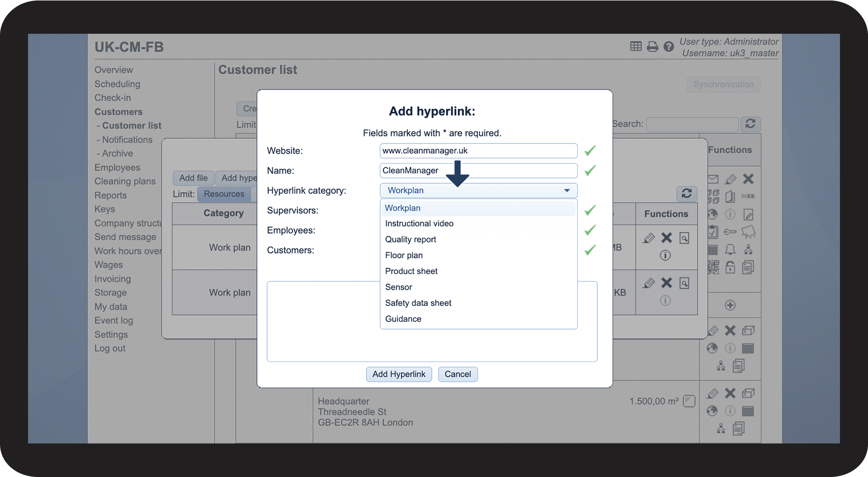Delete second Work plan resource with X icon
Screen dimensions: 868x477
tap(667, 283)
